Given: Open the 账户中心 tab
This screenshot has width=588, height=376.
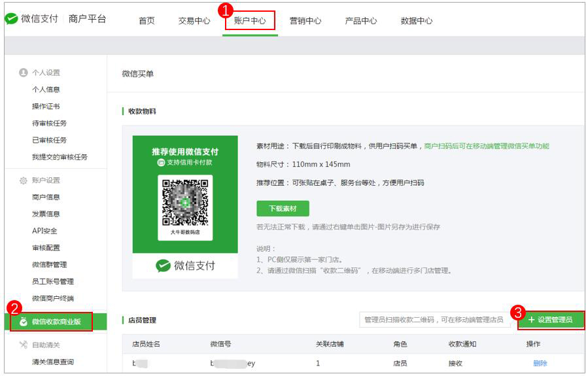Looking at the screenshot, I should pos(249,21).
